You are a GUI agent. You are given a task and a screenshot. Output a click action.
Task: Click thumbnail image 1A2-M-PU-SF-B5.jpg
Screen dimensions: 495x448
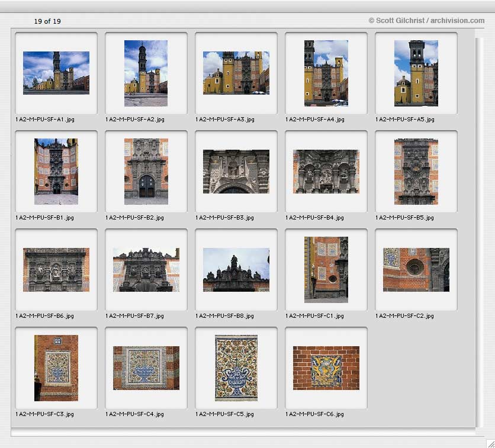[416, 172]
